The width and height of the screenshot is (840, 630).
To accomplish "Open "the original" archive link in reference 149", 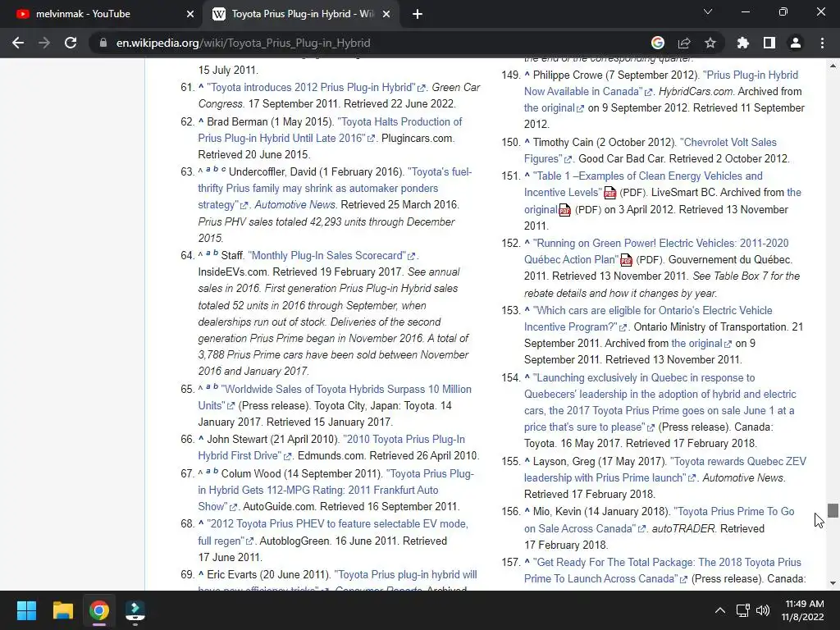I will point(554,108).
